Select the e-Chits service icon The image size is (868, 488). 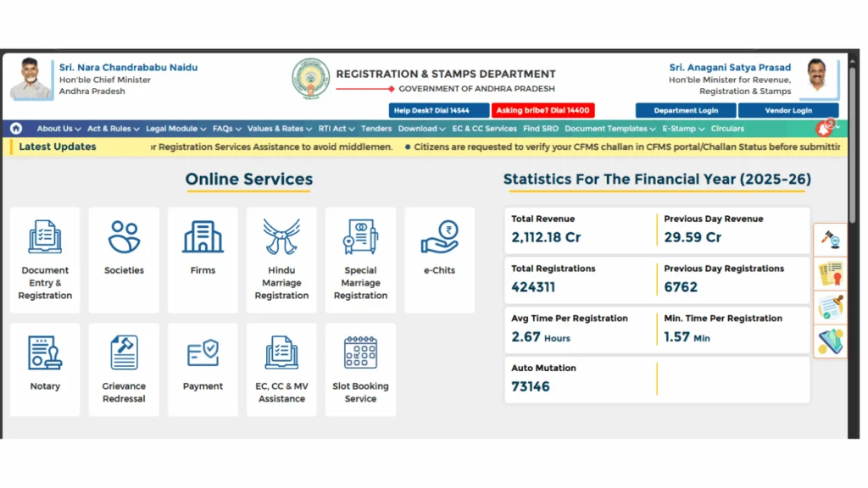point(439,238)
